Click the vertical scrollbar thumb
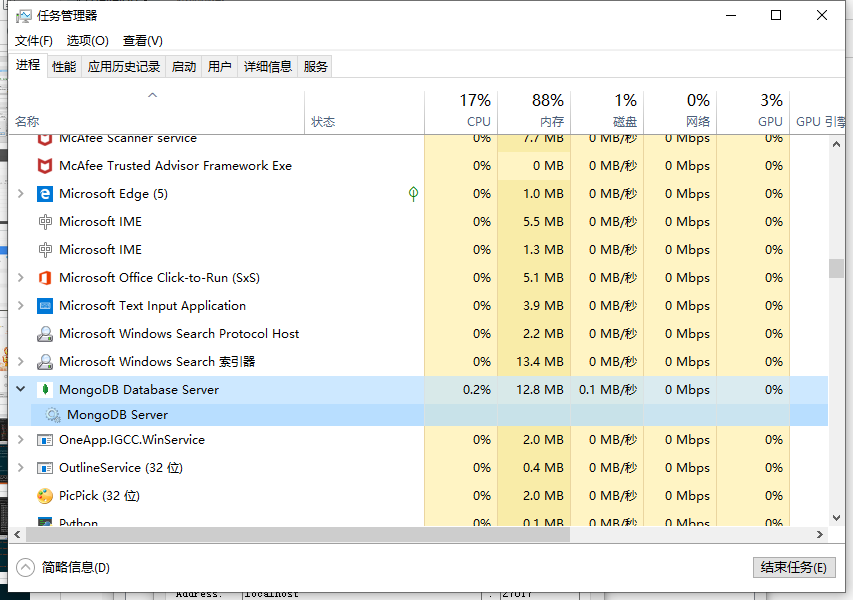Screen dimensions: 853x600 pos(836,268)
